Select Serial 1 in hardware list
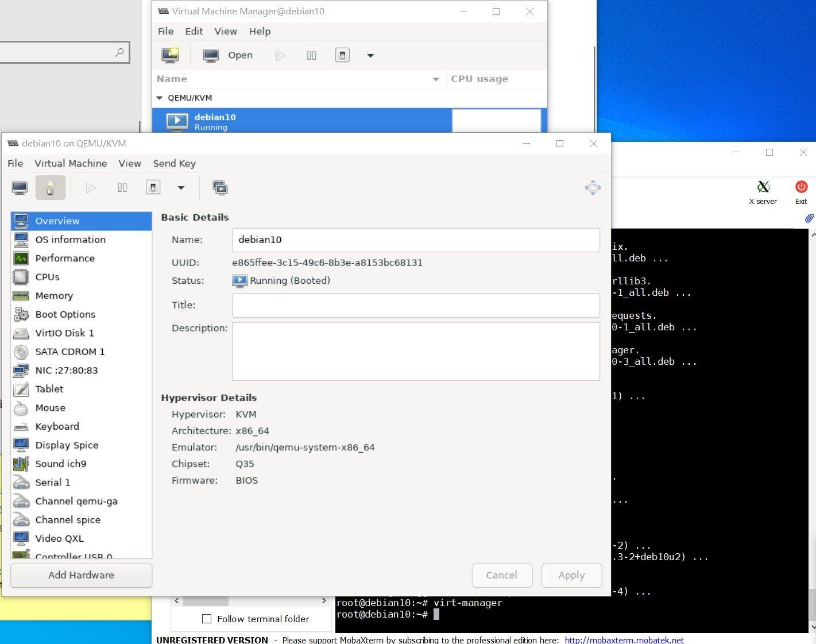The image size is (816, 644). coord(81,483)
